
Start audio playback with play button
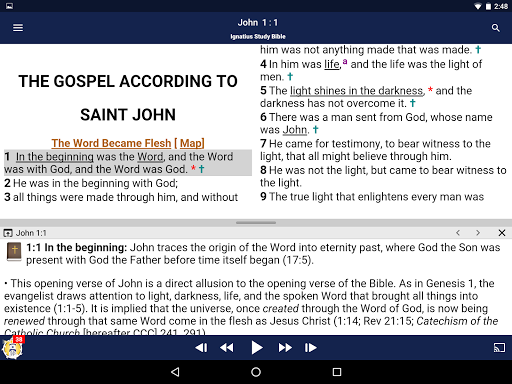tap(256, 348)
